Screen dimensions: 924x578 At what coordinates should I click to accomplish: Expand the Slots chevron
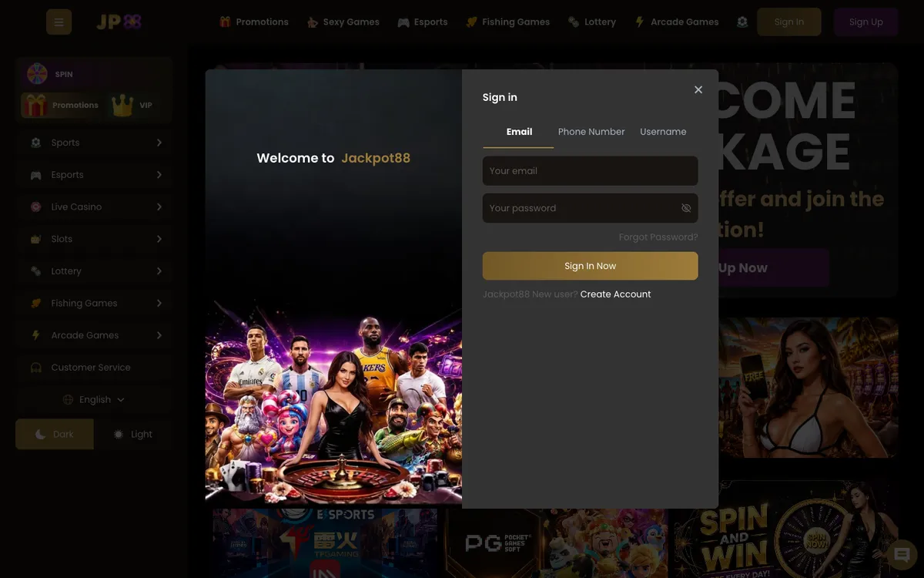point(159,239)
